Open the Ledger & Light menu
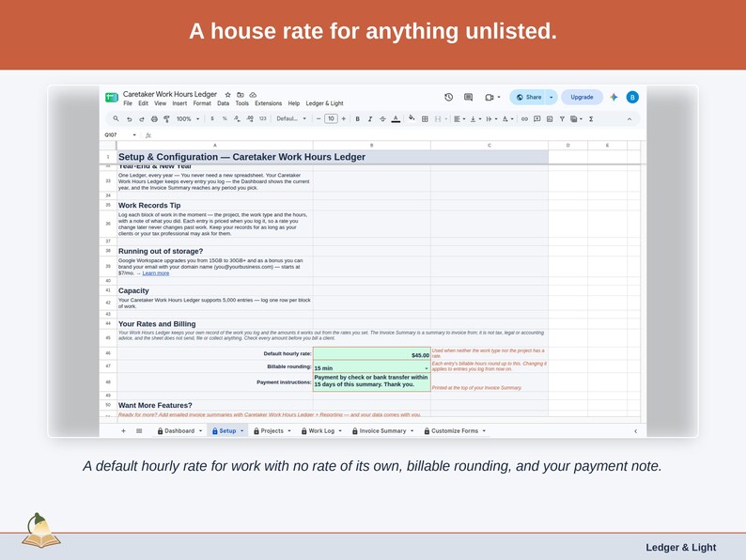The width and height of the screenshot is (746, 560). coord(324,103)
